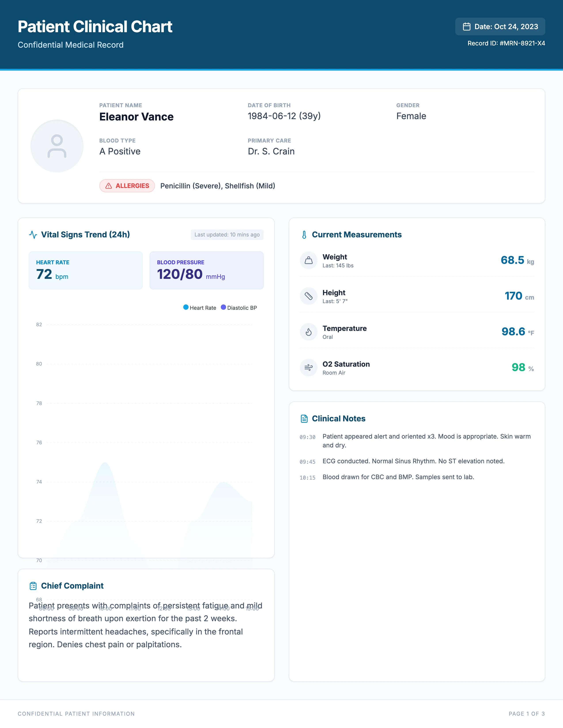Click the Last updated: 10 mins ago label

pos(227,235)
